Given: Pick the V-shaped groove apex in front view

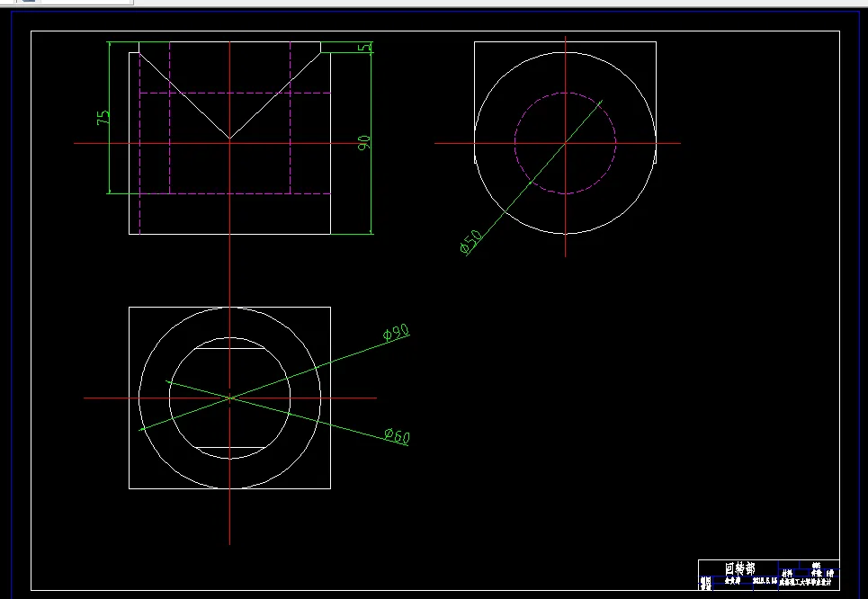Looking at the screenshot, I should pyautogui.click(x=229, y=138).
